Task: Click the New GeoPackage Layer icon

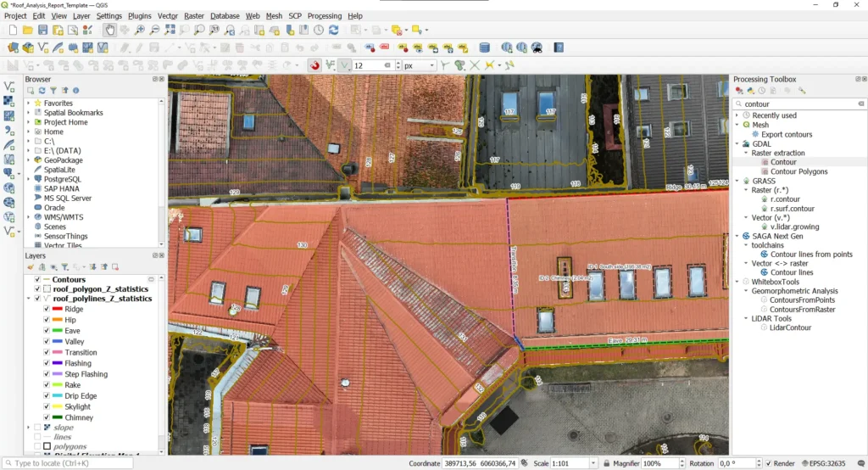Action: [x=28, y=48]
